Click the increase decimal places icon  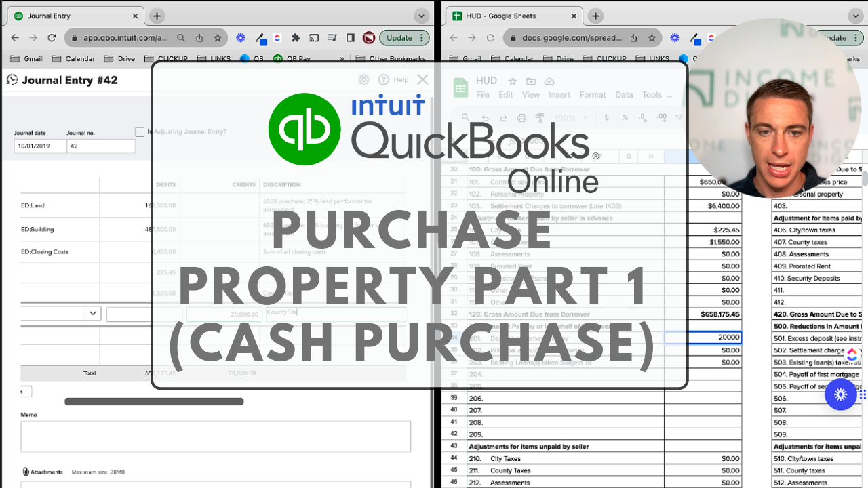click(662, 117)
